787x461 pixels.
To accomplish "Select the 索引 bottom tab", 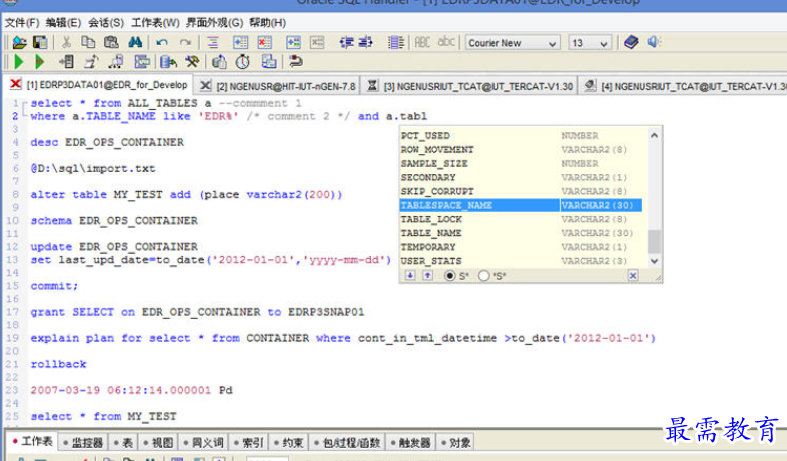I will [248, 442].
